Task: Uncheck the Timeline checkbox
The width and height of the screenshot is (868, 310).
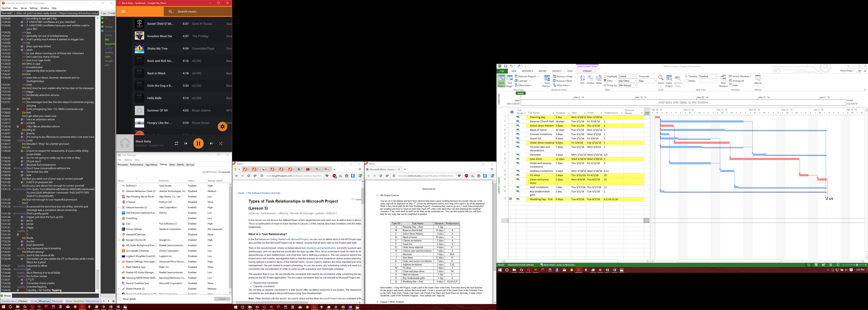Action: (686, 76)
